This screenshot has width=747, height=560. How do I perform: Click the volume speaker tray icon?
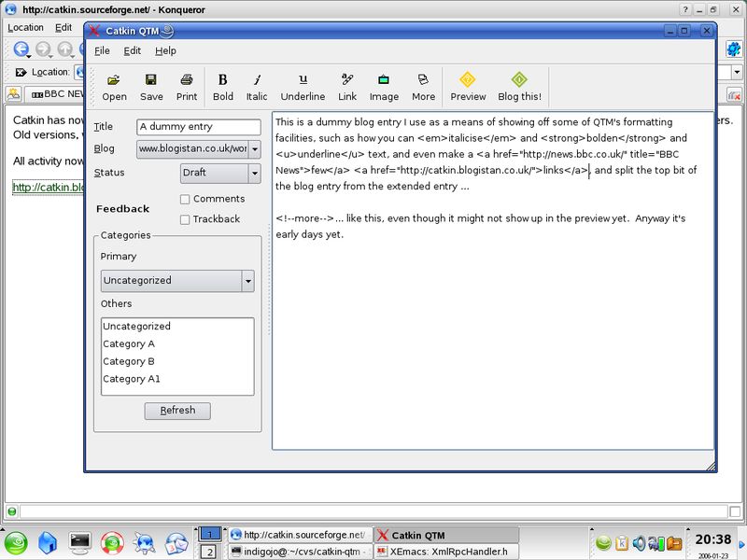click(640, 543)
